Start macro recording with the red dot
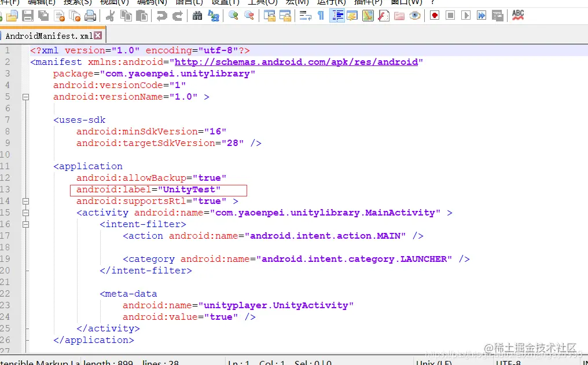The height and width of the screenshot is (365, 588). pyautogui.click(x=435, y=16)
